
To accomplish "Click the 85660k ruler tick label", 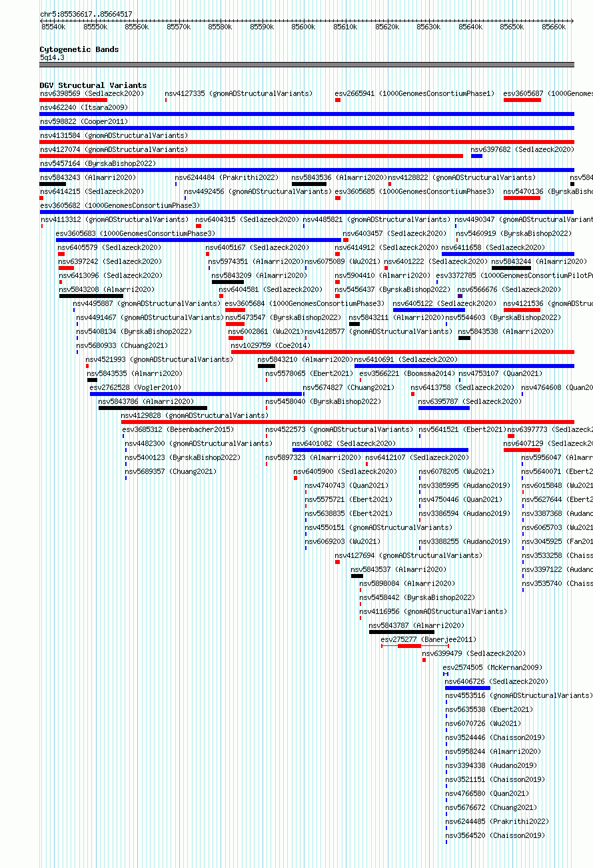I will [554, 27].
